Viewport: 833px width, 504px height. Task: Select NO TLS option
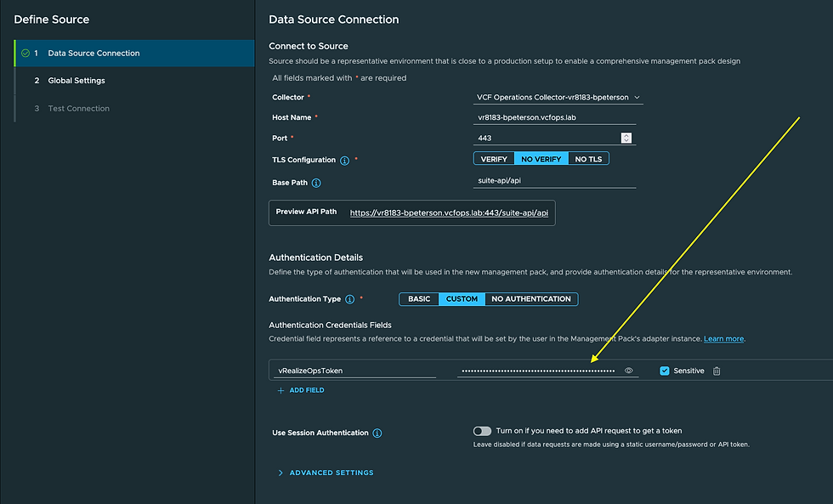[588, 159]
